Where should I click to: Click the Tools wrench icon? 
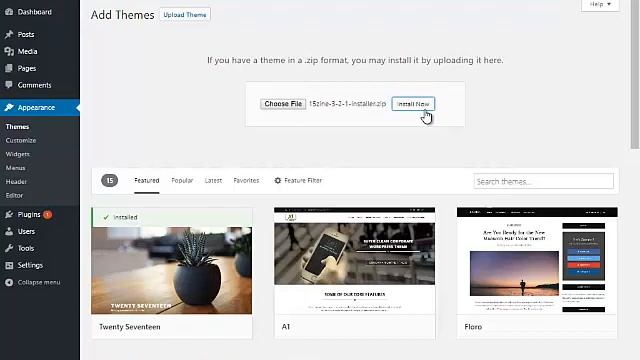point(9,248)
